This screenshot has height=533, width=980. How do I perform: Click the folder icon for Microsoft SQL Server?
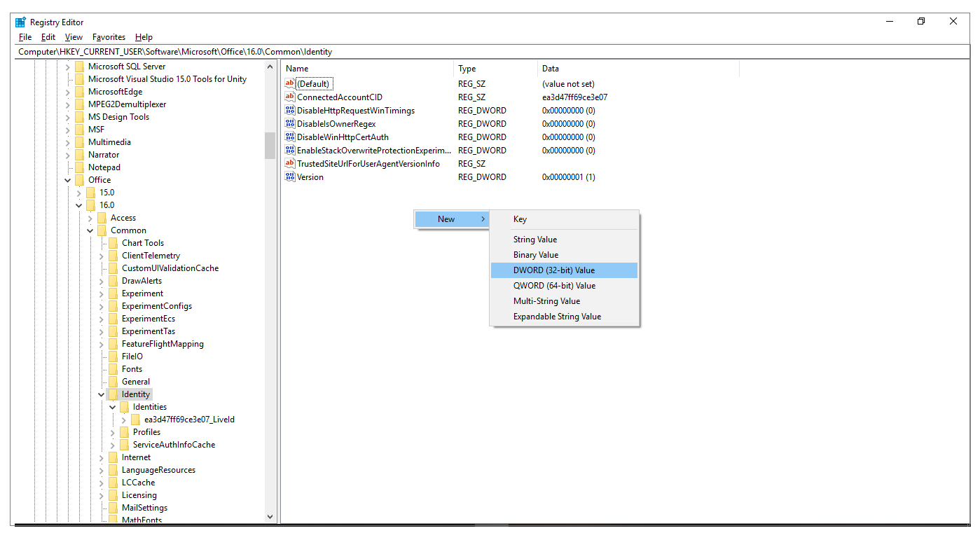[x=79, y=67]
